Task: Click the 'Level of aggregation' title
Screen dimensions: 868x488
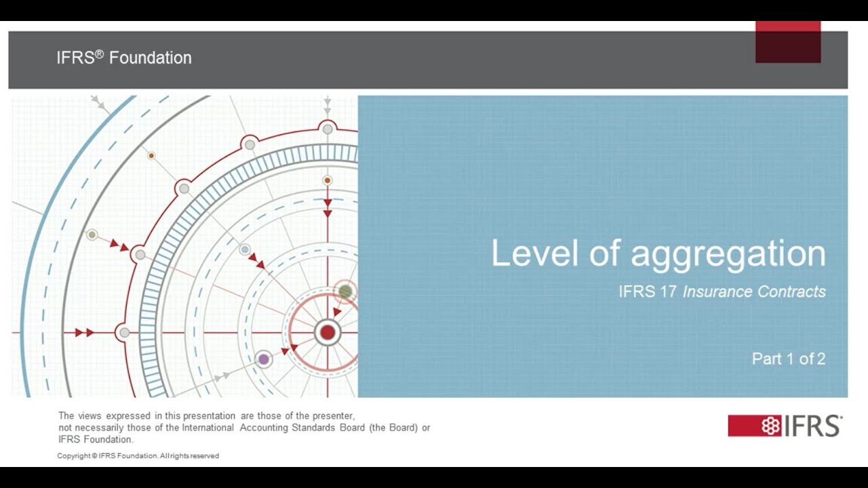Action: [x=658, y=253]
